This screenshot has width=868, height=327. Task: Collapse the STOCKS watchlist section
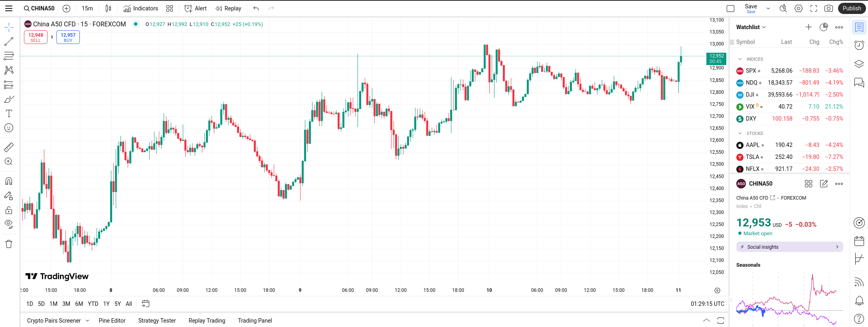[740, 133]
